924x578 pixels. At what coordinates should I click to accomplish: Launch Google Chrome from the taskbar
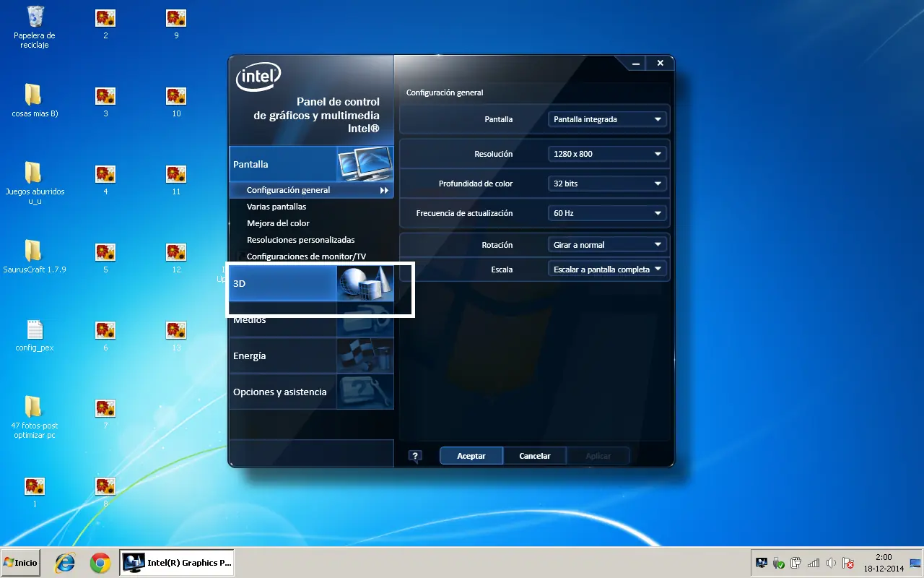click(x=100, y=563)
